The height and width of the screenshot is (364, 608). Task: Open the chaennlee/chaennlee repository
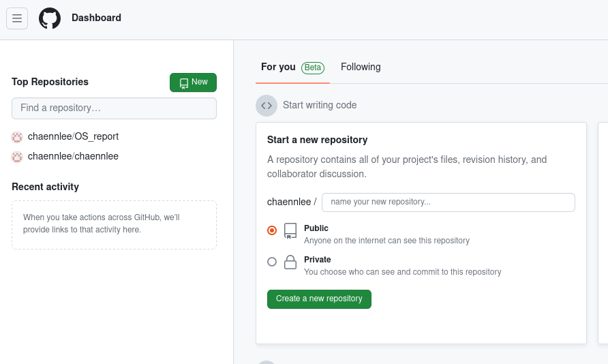click(x=73, y=156)
